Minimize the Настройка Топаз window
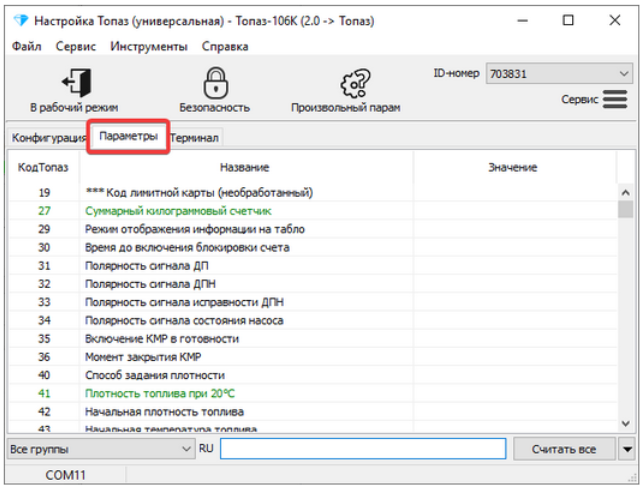 (522, 20)
